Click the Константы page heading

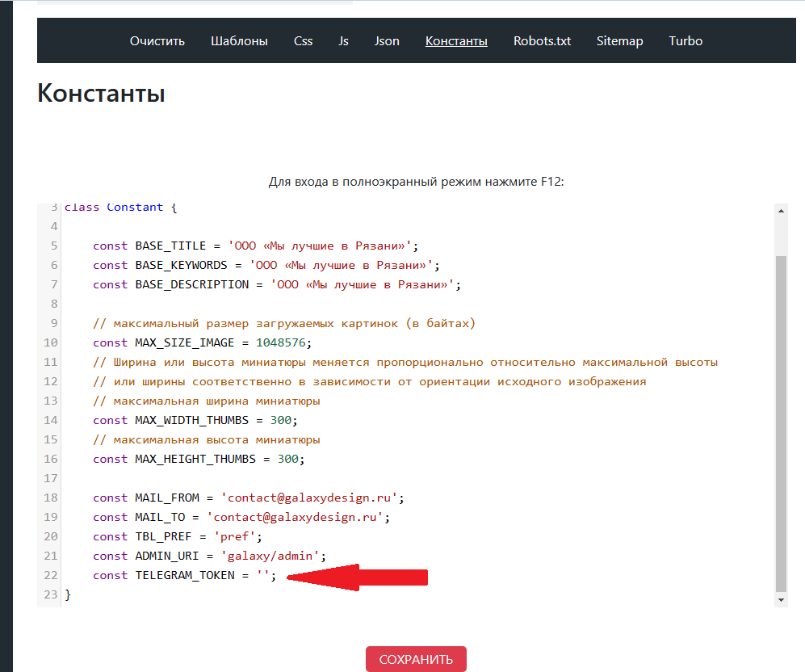101,94
